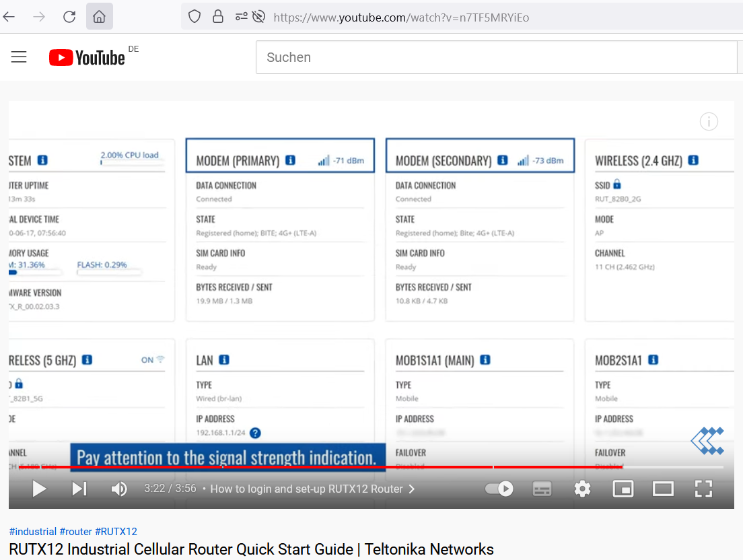743x560 pixels.
Task: Switch to the miniplayer
Action: point(623,489)
